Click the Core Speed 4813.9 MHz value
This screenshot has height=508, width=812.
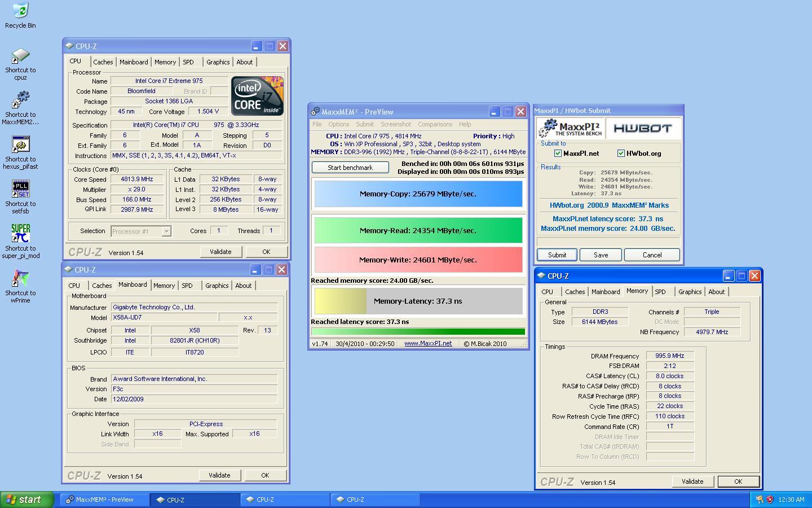pyautogui.click(x=137, y=179)
